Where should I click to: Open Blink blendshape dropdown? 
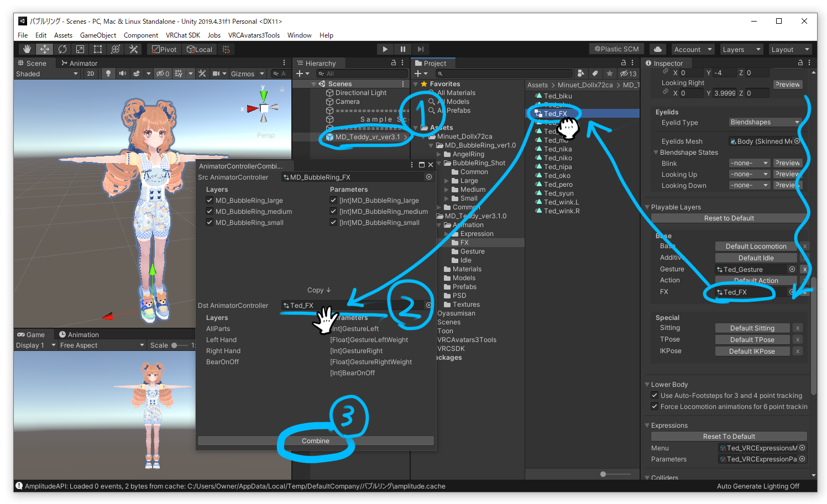[x=749, y=163]
